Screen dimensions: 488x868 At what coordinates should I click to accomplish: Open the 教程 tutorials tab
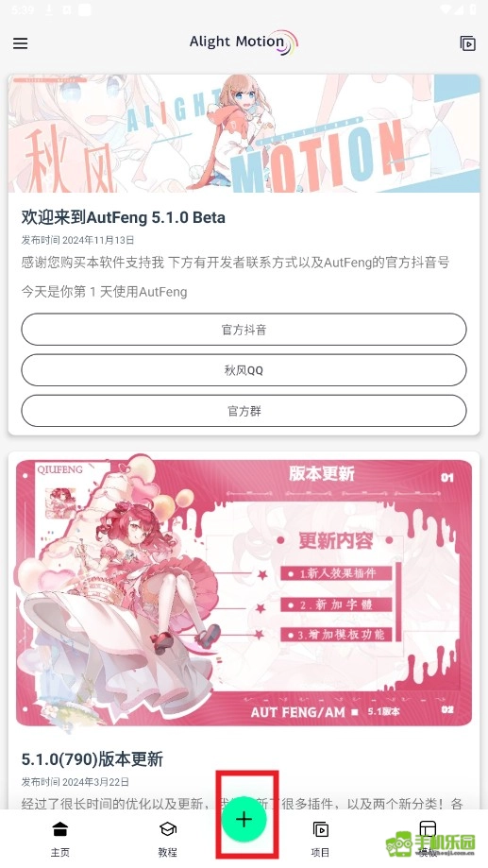pos(168,838)
